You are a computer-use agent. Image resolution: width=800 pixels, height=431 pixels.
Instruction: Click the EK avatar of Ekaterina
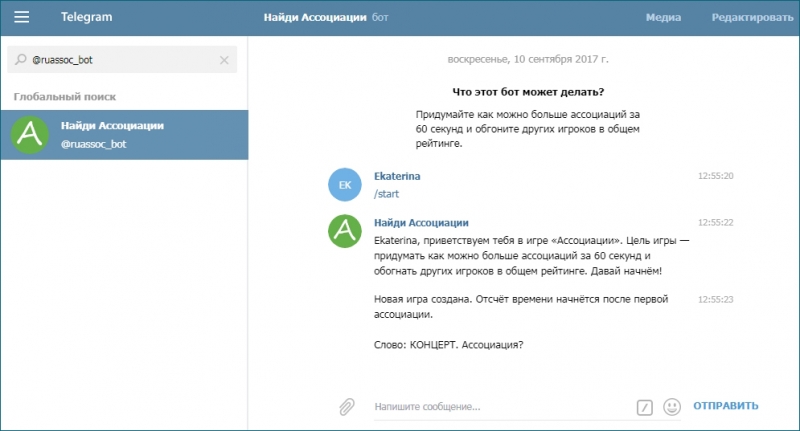[x=345, y=185]
